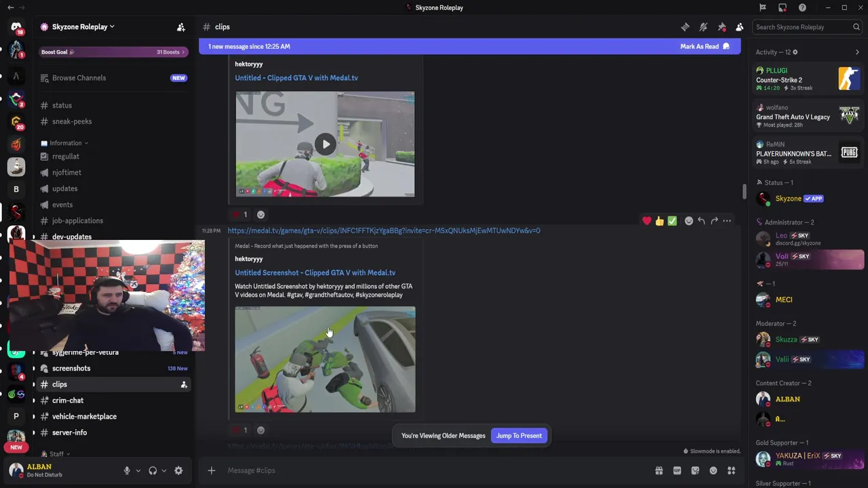Expand the Skyzone Roleplay server menu
Screen dimensions: 868x488
83,26
